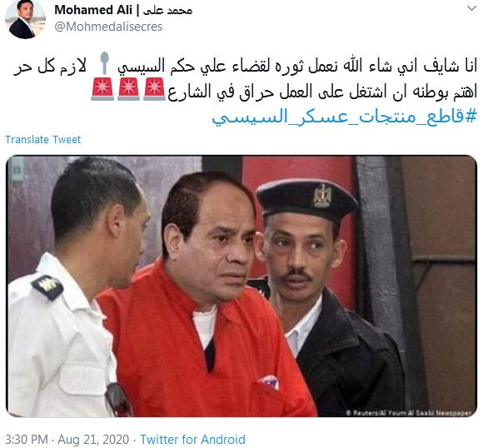The image size is (488, 448).
Task: Open the tweet options chevron menu
Action: coord(472,8)
